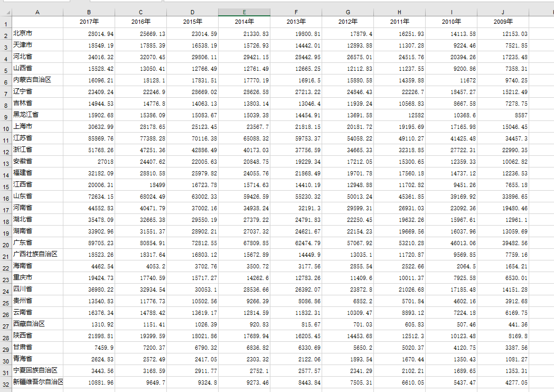
Task: Select the 贵州省 cell
Action: (x=37, y=301)
